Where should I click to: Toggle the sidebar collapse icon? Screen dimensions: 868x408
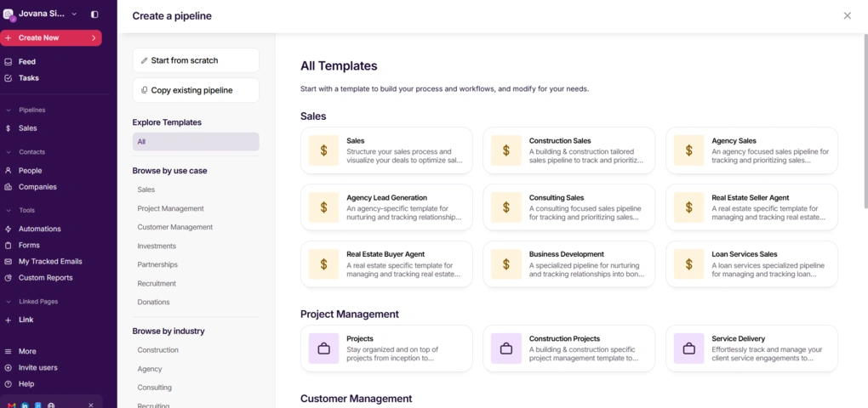94,14
